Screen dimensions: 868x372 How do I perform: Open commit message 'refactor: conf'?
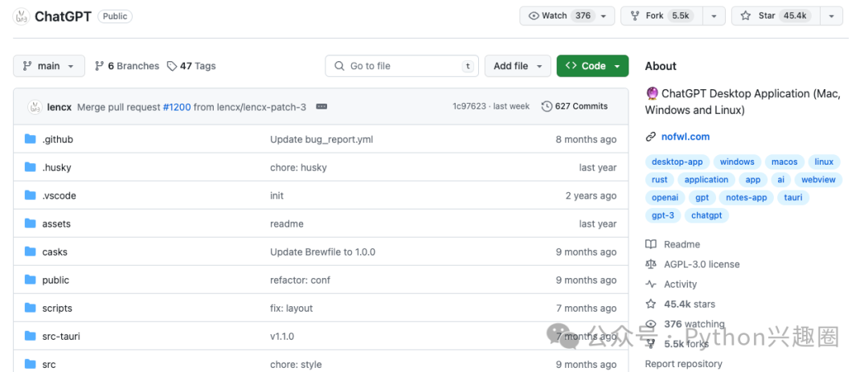[300, 280]
